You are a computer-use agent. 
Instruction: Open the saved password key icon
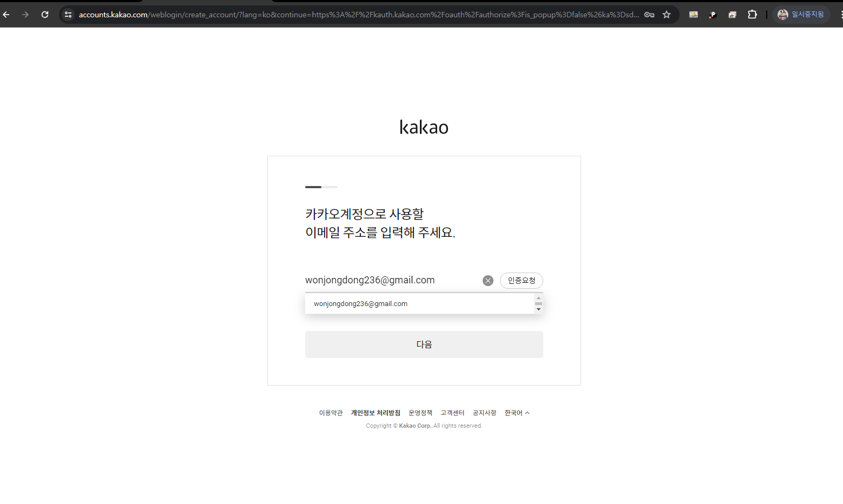(x=649, y=15)
